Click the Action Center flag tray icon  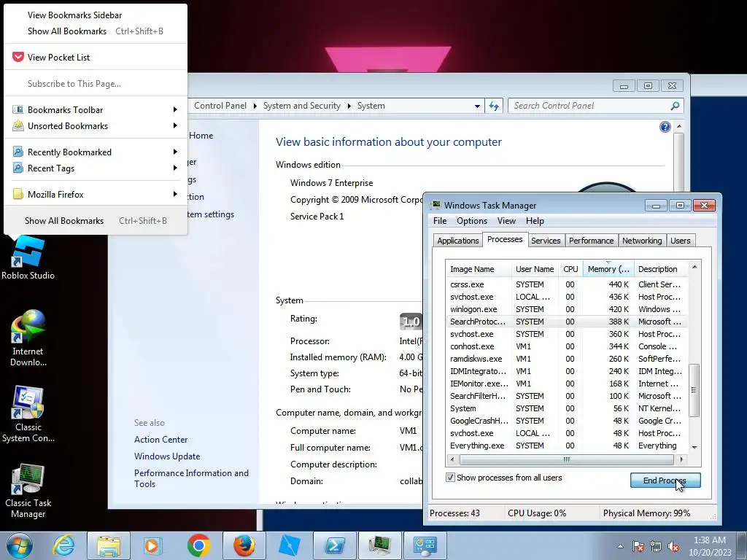tap(638, 546)
